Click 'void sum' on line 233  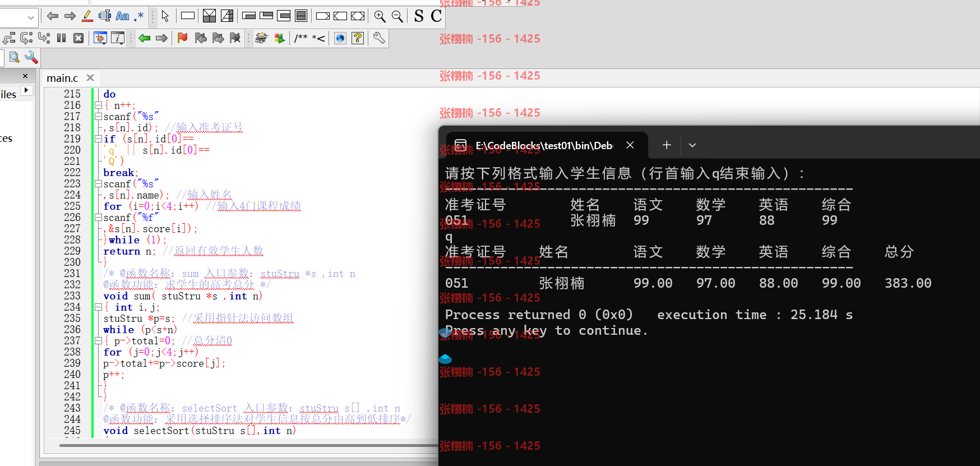pyautogui.click(x=127, y=296)
